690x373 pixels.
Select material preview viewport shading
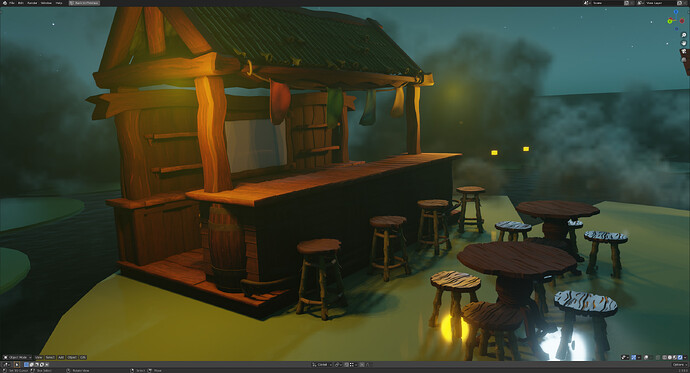coord(675,358)
